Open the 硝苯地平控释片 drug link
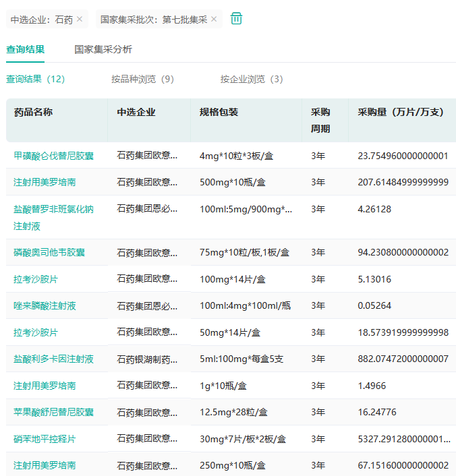This screenshot has height=476, width=456. [x=45, y=439]
